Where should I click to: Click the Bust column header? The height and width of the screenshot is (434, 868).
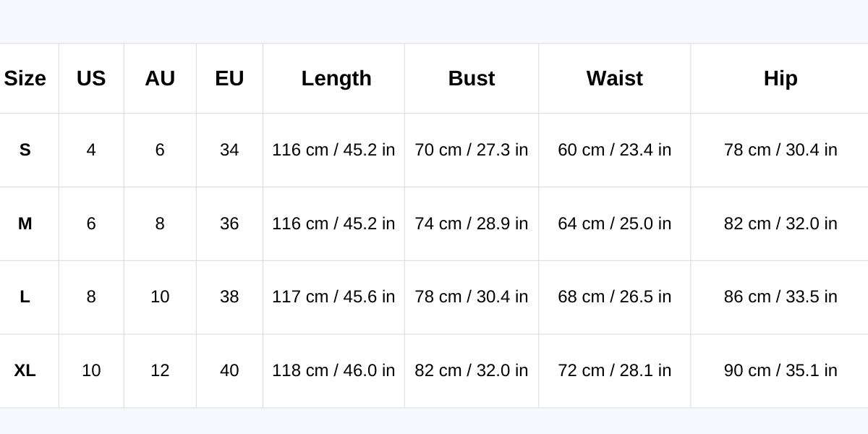click(x=472, y=78)
